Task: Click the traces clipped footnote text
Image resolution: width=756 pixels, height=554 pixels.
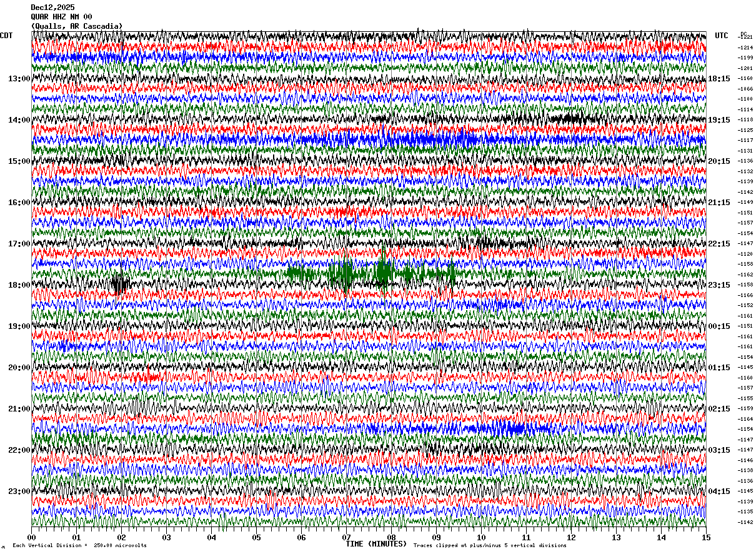Action: [x=490, y=546]
